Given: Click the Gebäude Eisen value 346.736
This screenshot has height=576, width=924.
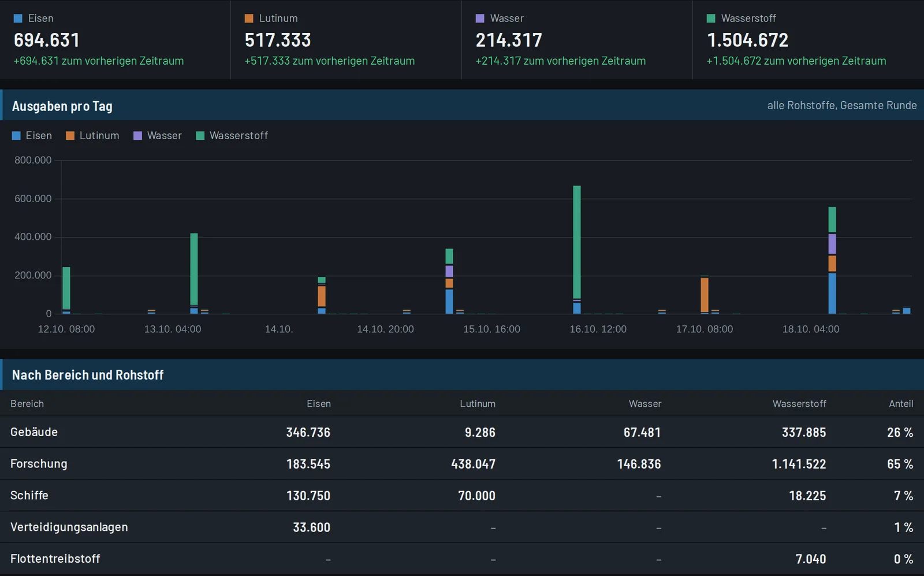Looking at the screenshot, I should 308,432.
